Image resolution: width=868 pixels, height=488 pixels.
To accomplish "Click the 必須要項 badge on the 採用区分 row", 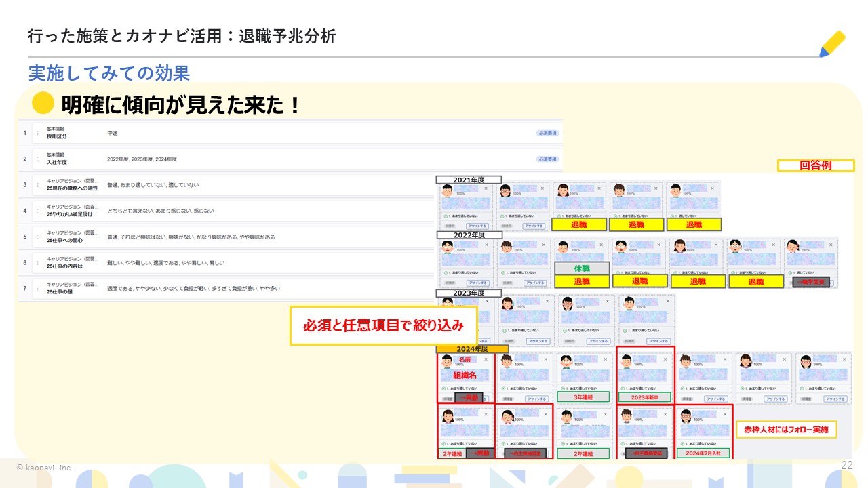I will 547,133.
